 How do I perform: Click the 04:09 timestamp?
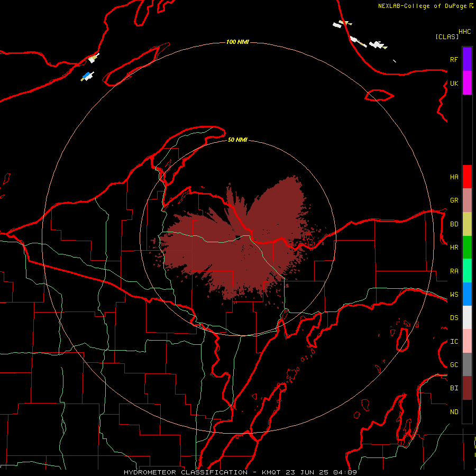pos(345,472)
